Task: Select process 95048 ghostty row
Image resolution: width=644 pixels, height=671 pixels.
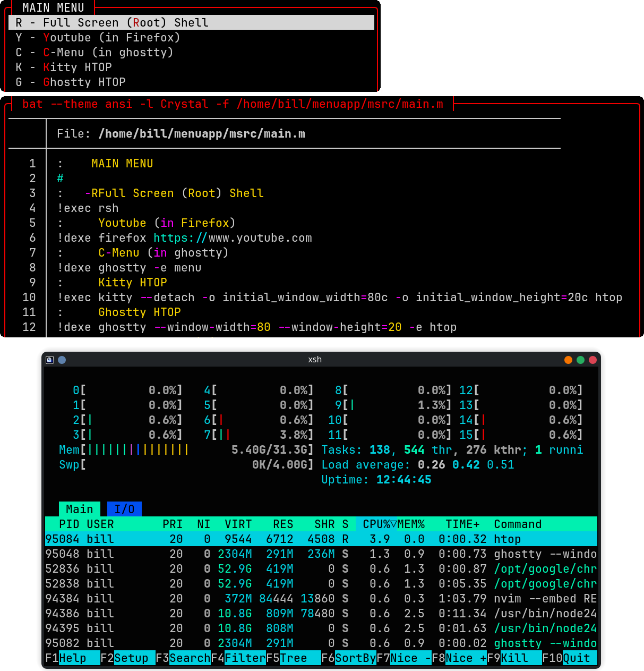Action: [321, 554]
